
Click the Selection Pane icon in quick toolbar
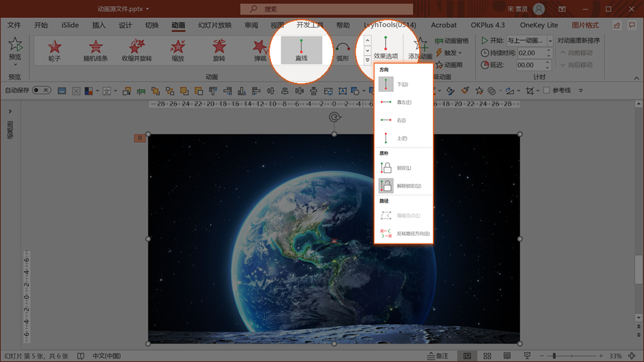pyautogui.click(x=126, y=91)
